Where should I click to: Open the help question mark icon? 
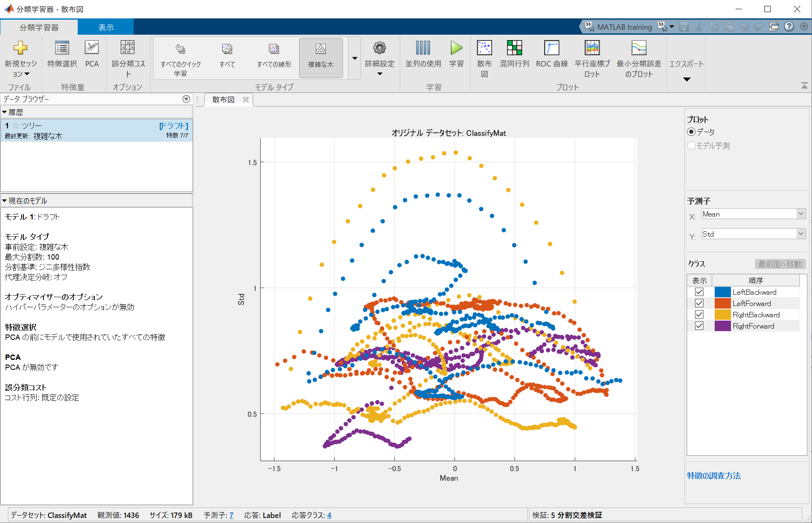click(x=789, y=27)
